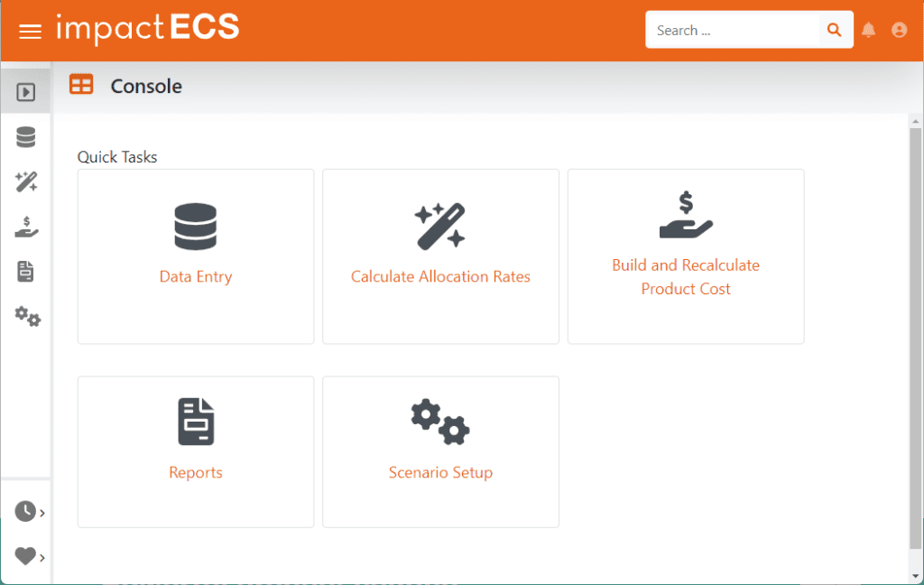The height and width of the screenshot is (585, 924).
Task: Open Data Entry database icon in sidebar
Action: [x=26, y=137]
